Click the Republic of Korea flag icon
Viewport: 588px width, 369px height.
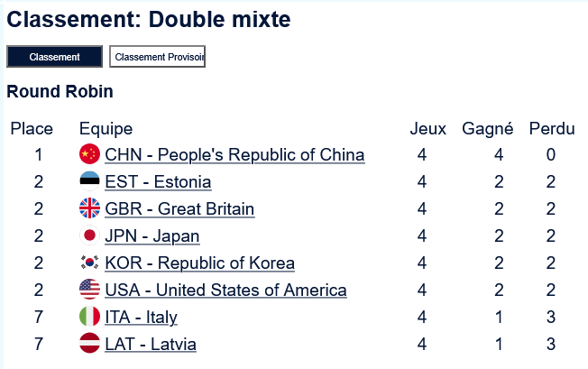pyautogui.click(x=89, y=263)
